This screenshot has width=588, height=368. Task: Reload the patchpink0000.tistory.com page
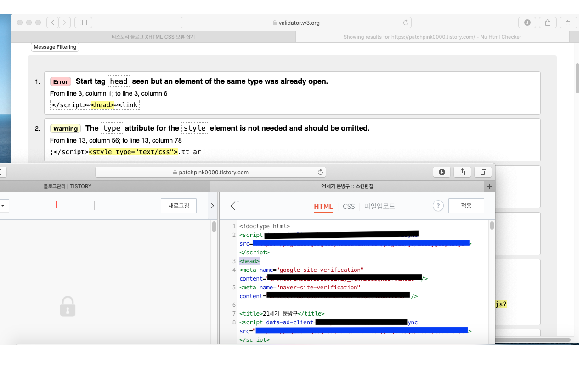320,172
